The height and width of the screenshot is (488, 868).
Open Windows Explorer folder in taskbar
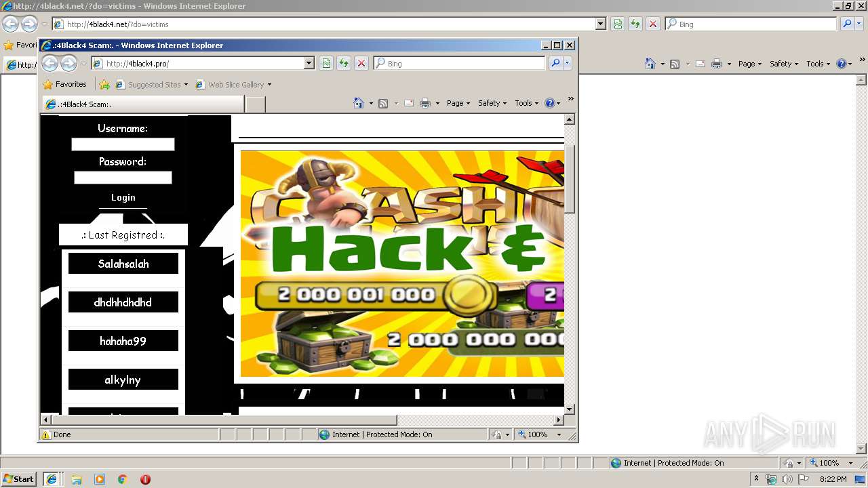tap(77, 479)
